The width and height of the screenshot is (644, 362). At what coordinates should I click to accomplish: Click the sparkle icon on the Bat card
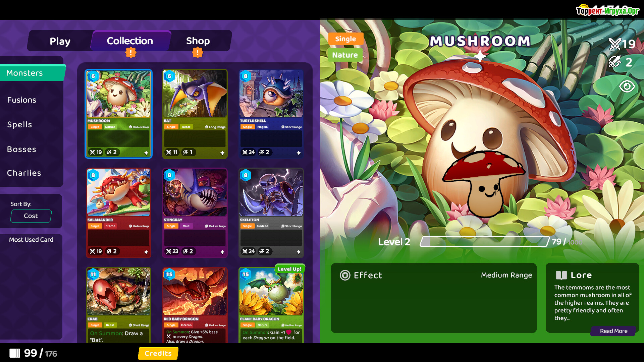pyautogui.click(x=222, y=153)
